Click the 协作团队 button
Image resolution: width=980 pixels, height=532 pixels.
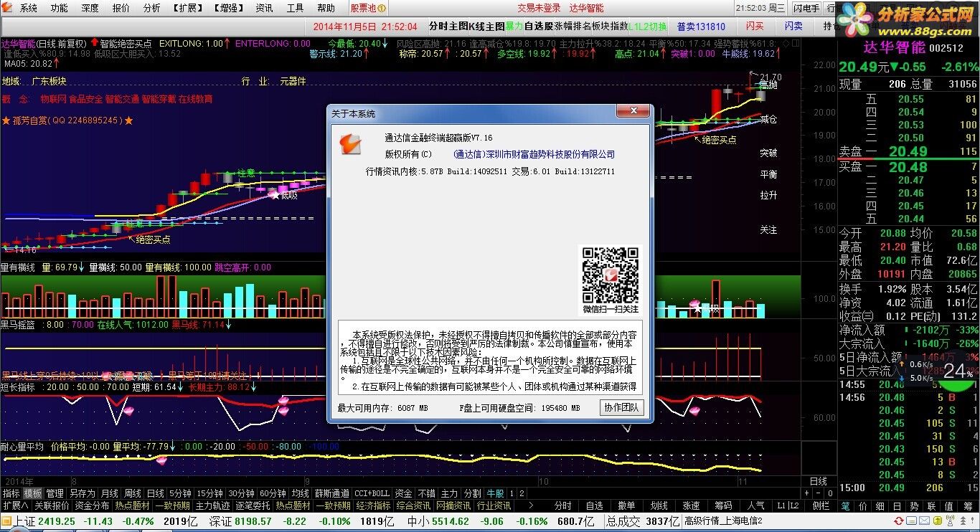coord(622,407)
